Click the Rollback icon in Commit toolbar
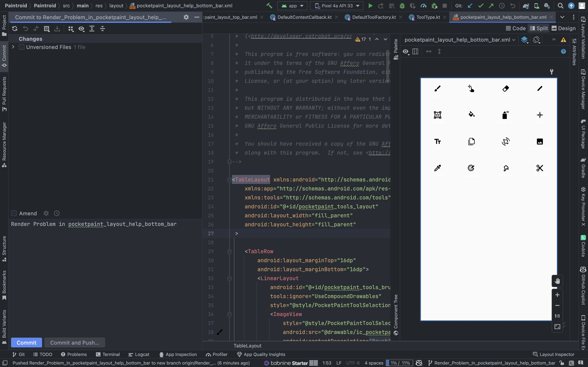The height and width of the screenshot is (367, 588). 25,29
